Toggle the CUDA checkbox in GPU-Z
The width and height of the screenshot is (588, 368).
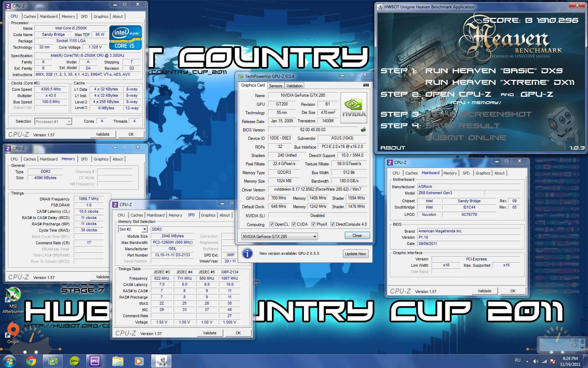coord(294,224)
